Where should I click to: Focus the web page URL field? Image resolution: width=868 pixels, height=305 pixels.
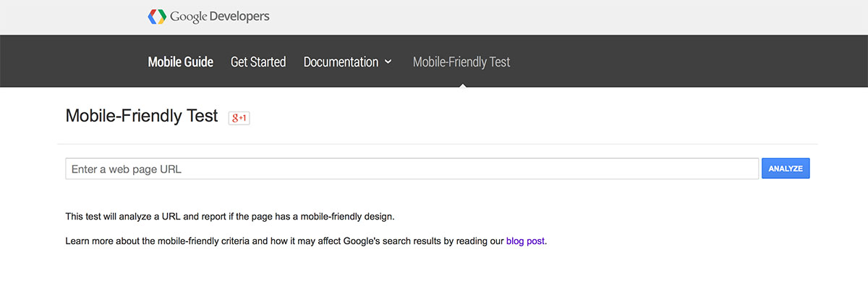pyautogui.click(x=412, y=169)
